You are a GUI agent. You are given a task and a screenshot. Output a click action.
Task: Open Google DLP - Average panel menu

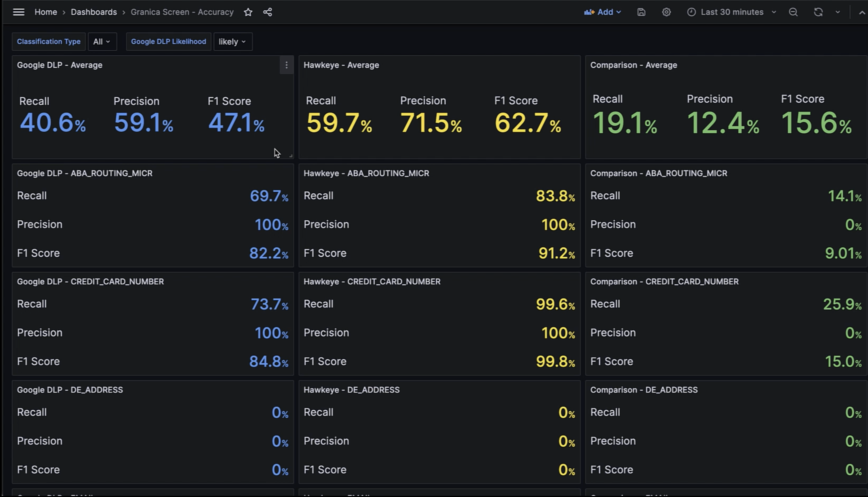pos(286,65)
